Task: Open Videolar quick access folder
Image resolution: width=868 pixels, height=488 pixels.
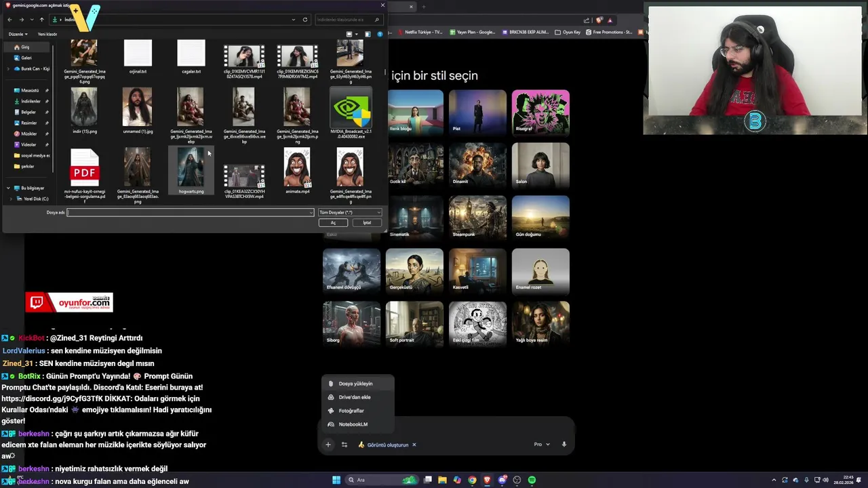Action: click(x=28, y=144)
